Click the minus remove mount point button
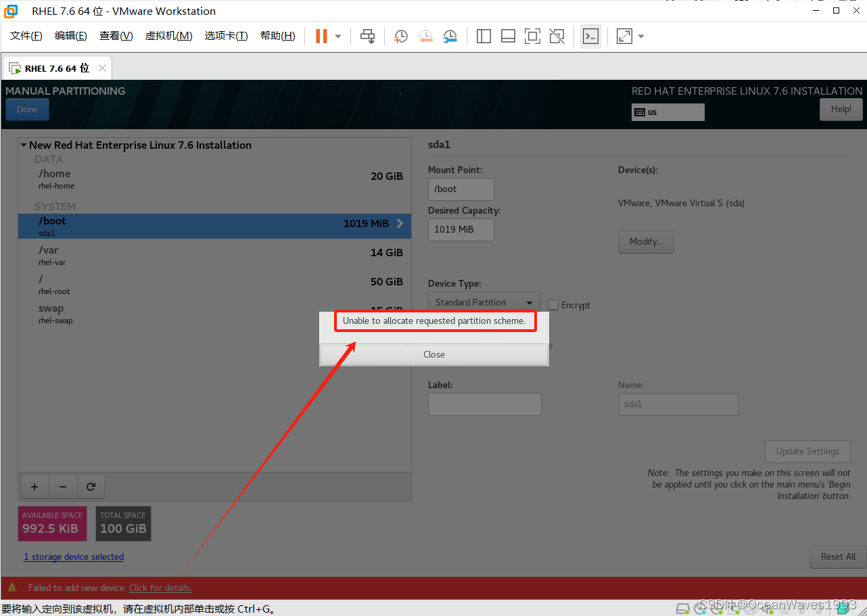 [x=63, y=486]
